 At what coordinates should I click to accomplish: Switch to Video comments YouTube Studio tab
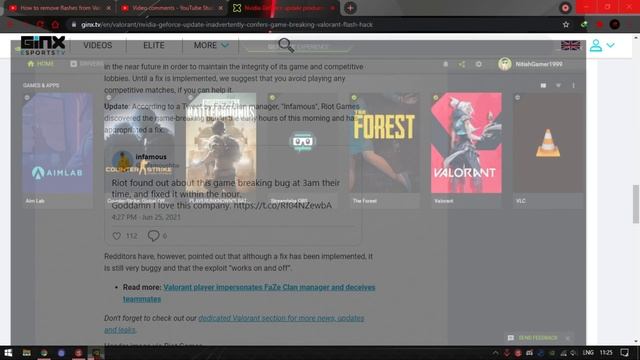point(172,8)
